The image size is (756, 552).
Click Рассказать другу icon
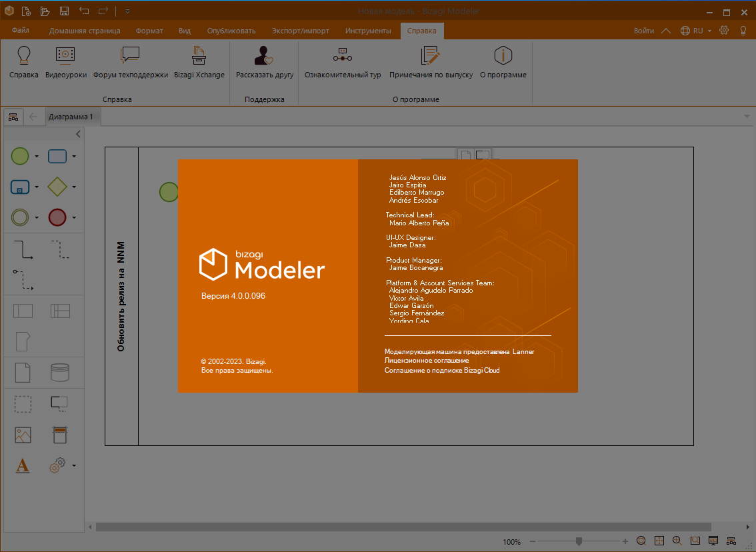(x=264, y=62)
